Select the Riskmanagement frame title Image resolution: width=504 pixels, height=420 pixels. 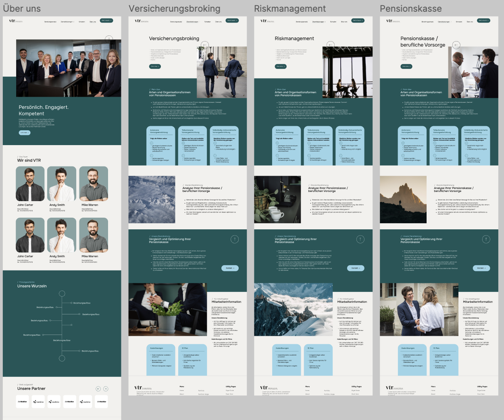tap(289, 8)
